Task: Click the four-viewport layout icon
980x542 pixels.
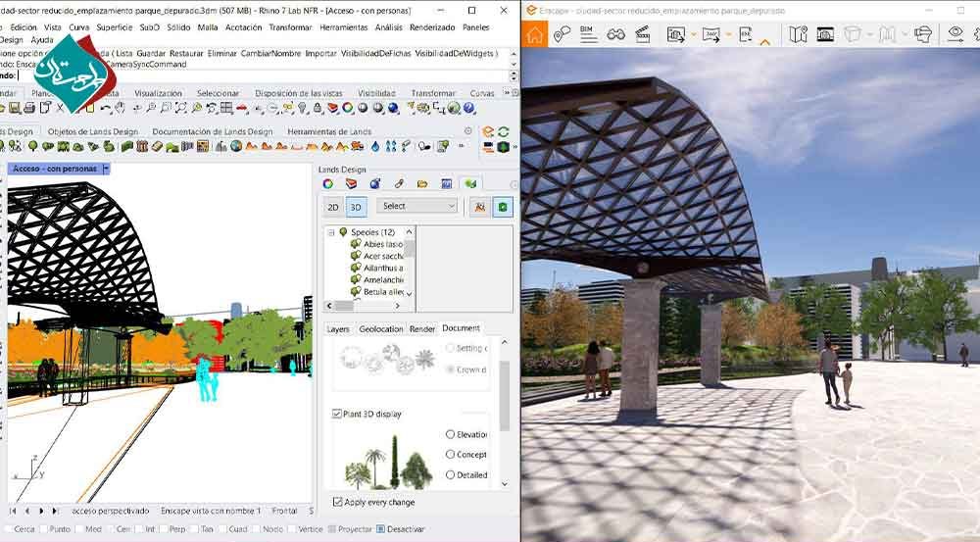Action: pos(226,108)
